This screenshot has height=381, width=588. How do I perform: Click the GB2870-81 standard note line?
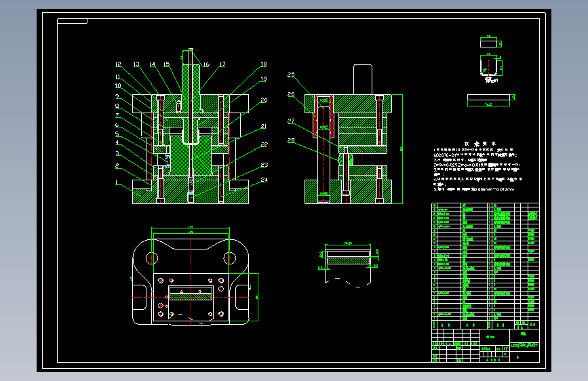tap(475, 155)
